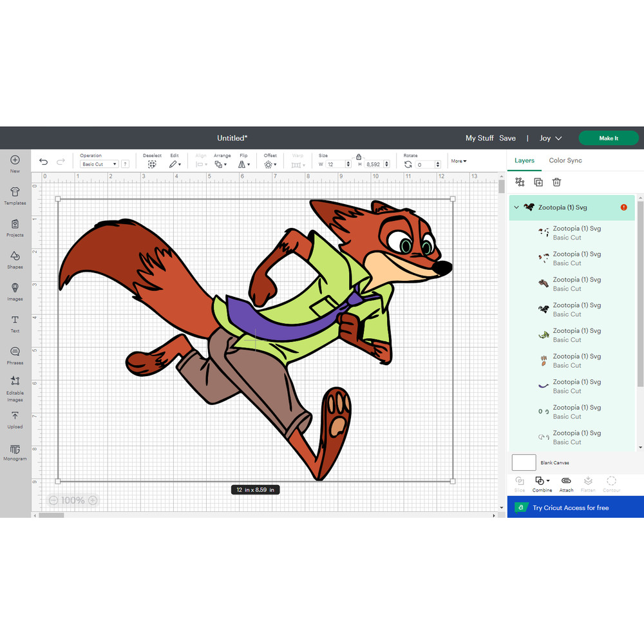
Task: Switch to the Color Sync tab
Action: pos(565,160)
